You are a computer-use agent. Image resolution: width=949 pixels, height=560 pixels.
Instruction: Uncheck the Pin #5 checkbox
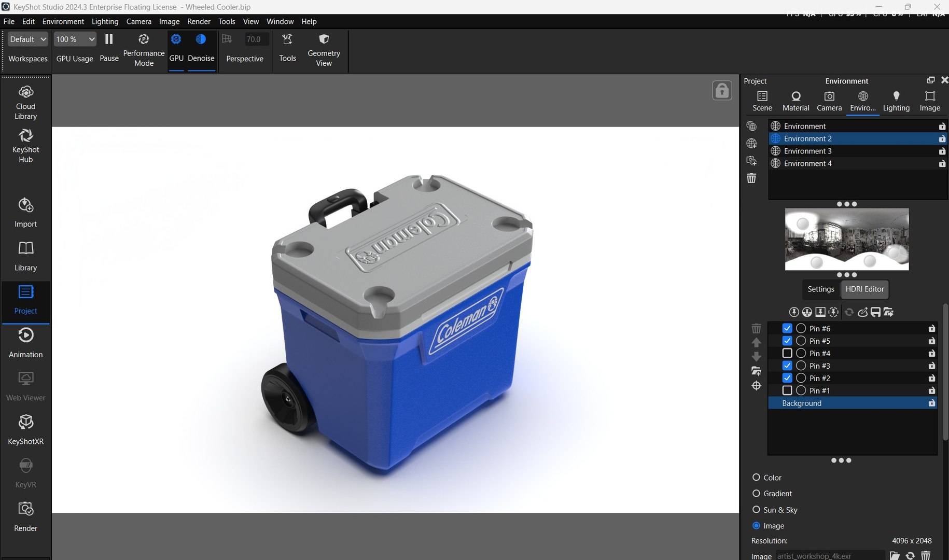coord(787,341)
